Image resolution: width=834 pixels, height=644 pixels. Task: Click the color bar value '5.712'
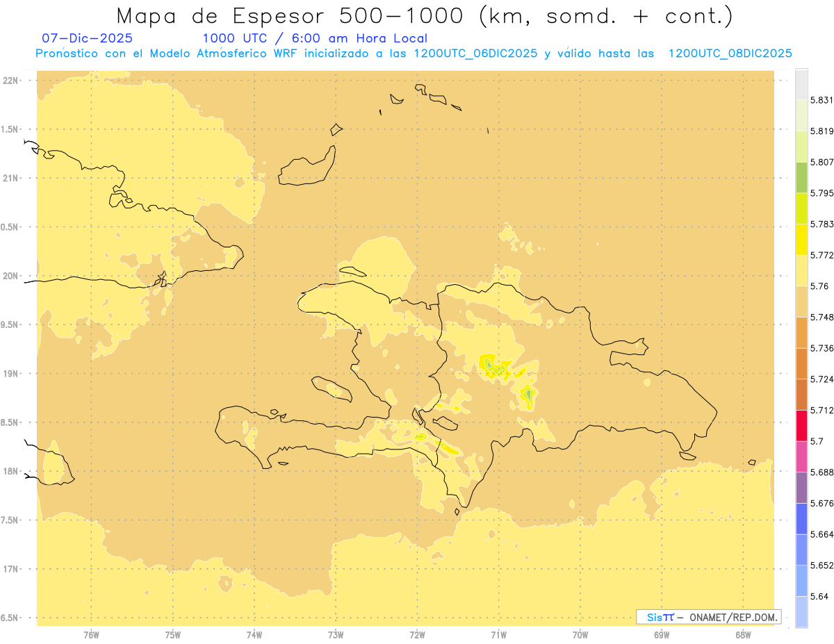pos(821,410)
